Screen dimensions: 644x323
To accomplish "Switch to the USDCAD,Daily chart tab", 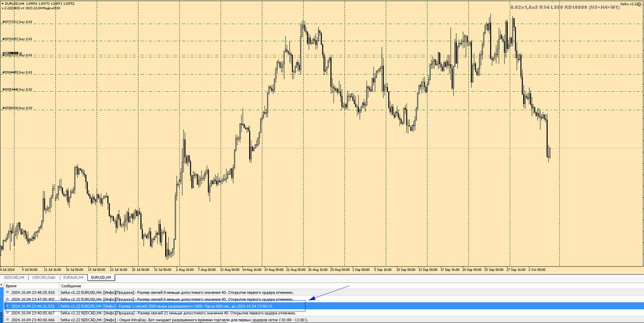I will tap(43, 277).
